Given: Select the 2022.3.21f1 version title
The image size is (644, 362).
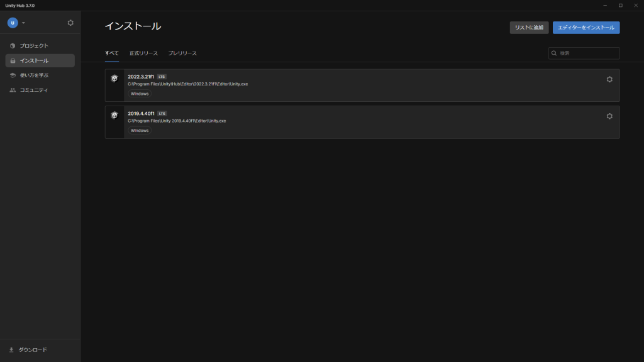Looking at the screenshot, I should (x=141, y=77).
